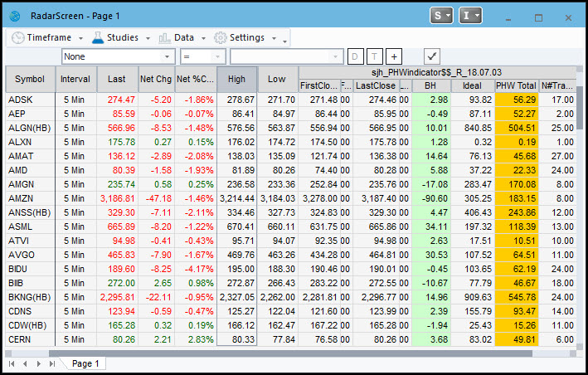Select the ATVI symbol cell
Screen dimensions: 588x375
30,241
